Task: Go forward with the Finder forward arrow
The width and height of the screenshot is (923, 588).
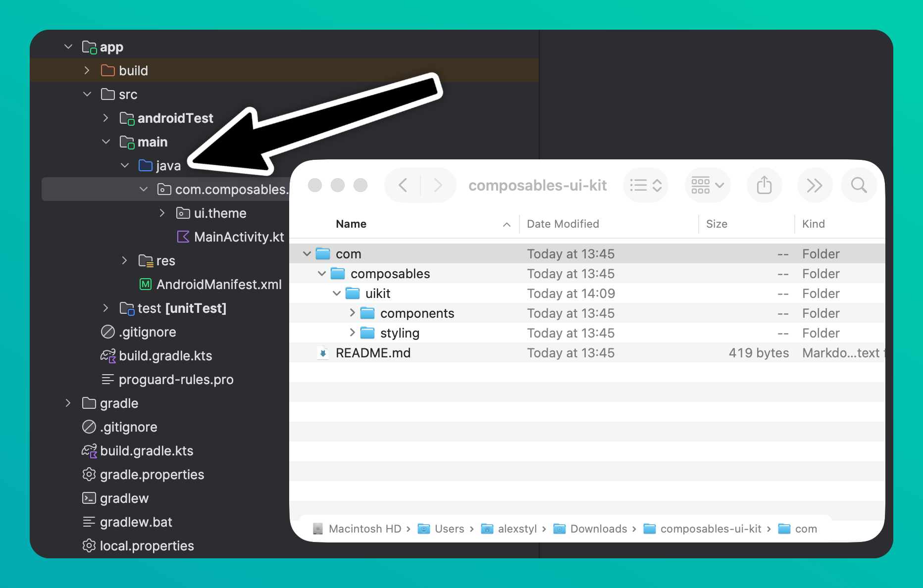Action: click(438, 186)
